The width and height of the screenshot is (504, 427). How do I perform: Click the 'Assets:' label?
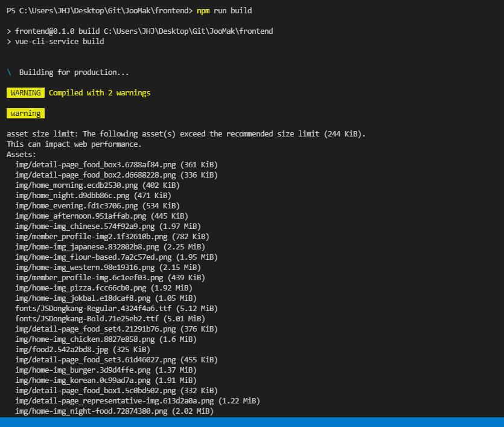click(21, 155)
